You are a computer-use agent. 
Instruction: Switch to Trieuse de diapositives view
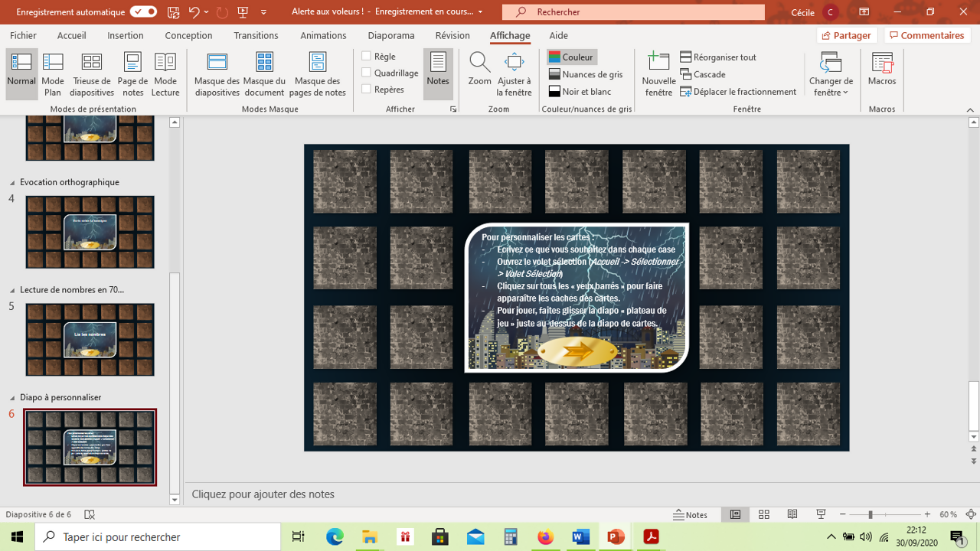point(92,75)
